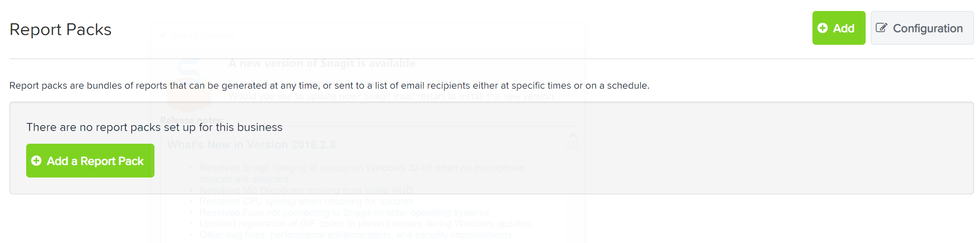Click the Add a Report Pack button

(x=90, y=161)
